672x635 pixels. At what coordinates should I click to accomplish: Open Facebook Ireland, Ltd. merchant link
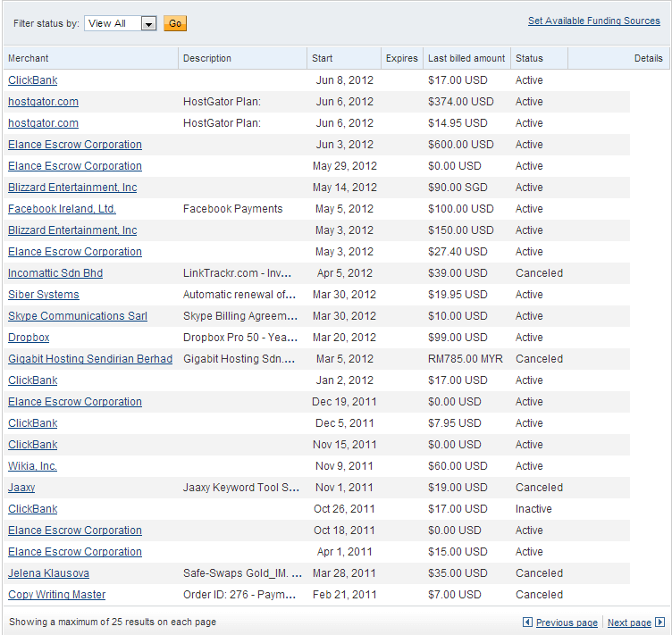pos(62,209)
